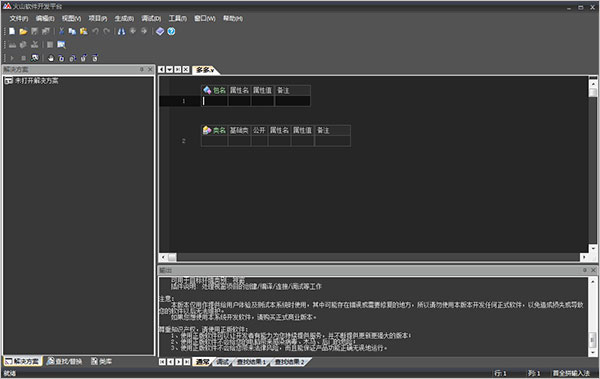Open the 项目(P) menu
The image size is (600, 379).
(x=98, y=18)
